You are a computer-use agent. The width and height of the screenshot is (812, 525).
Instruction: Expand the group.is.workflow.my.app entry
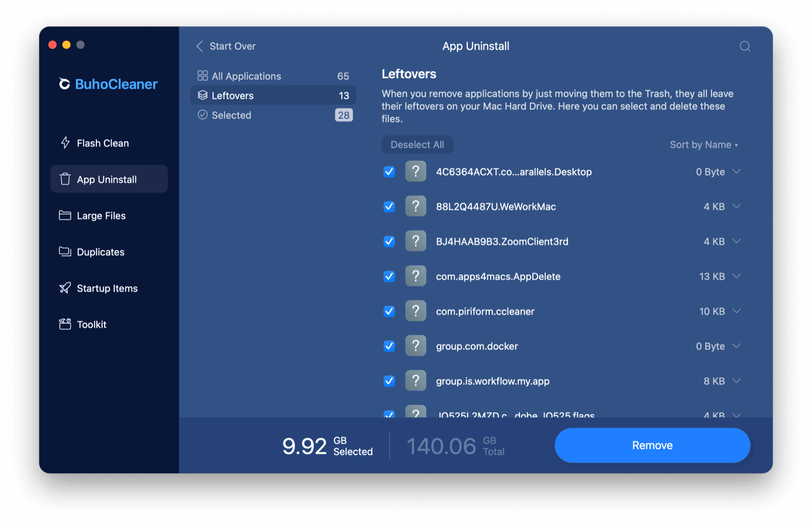coord(737,381)
